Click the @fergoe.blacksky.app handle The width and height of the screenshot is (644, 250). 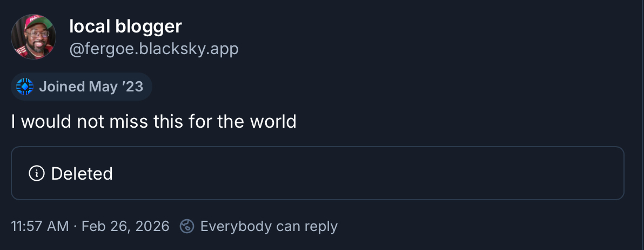coord(154,49)
